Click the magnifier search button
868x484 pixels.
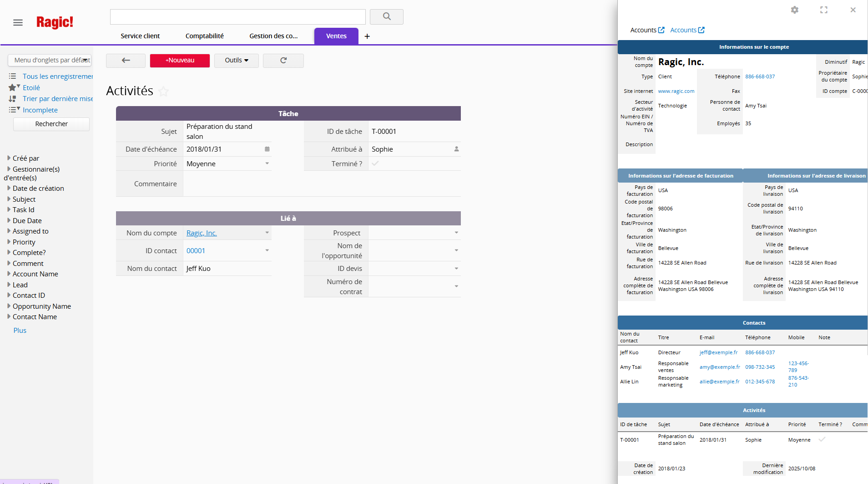point(386,17)
